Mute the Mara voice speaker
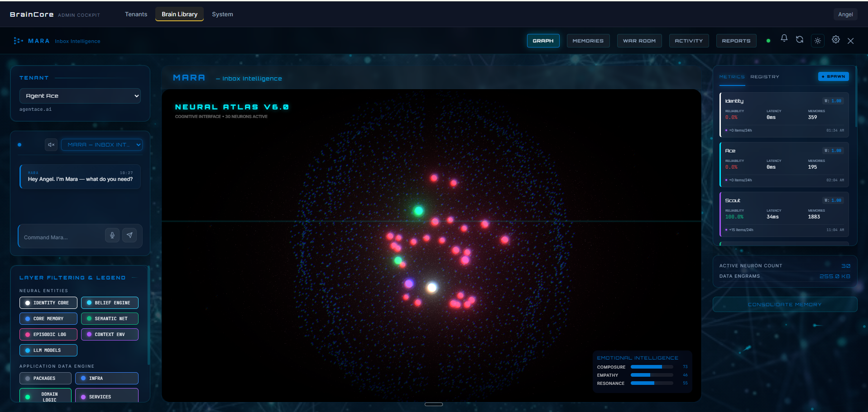Viewport: 868px width, 412px height. 51,145
